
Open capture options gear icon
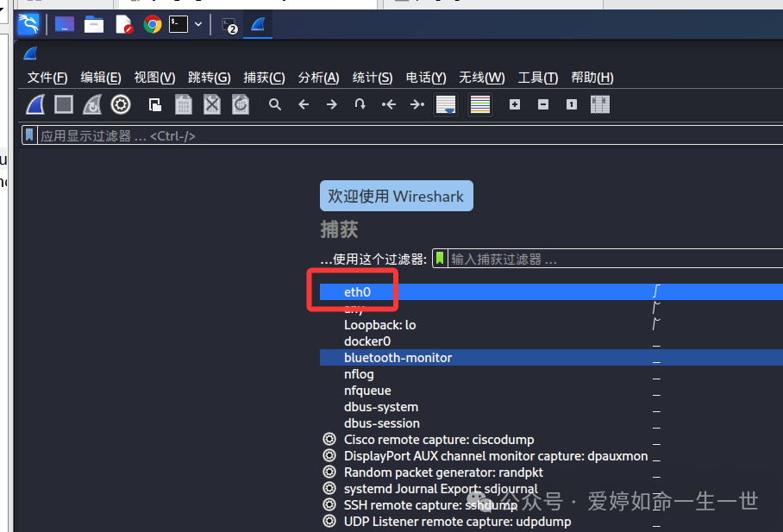click(121, 105)
